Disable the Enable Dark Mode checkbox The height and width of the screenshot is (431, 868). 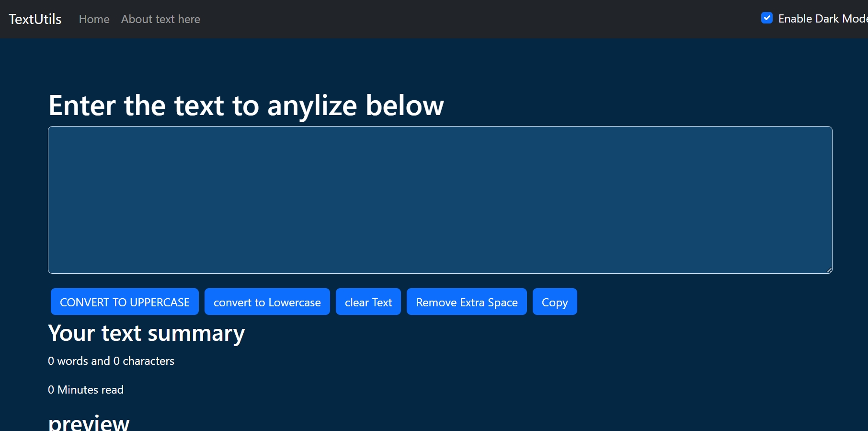click(x=767, y=18)
